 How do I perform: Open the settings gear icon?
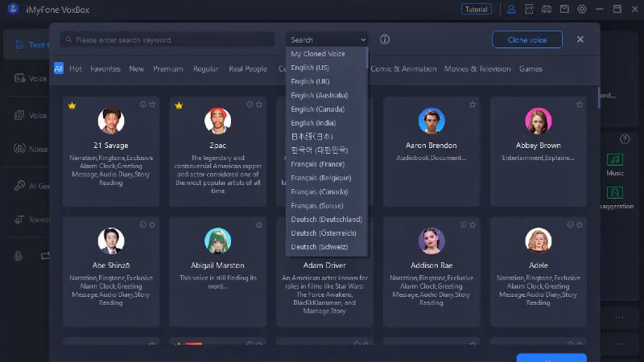pyautogui.click(x=582, y=9)
